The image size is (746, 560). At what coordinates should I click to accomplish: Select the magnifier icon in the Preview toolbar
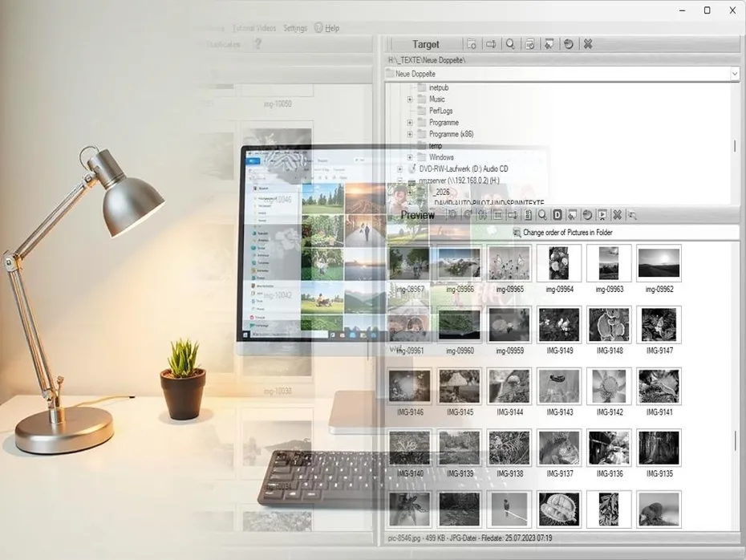542,215
